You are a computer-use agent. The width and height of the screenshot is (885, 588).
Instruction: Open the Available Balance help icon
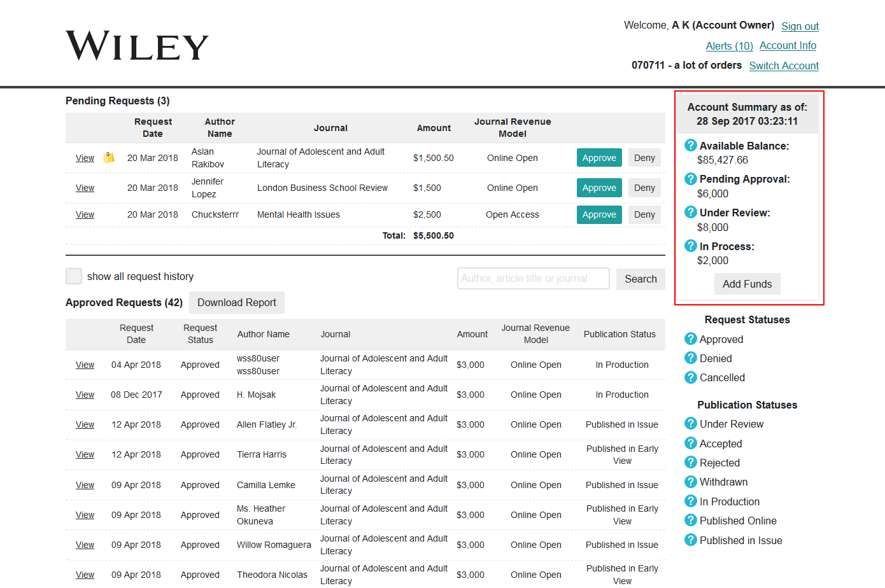[x=690, y=145]
